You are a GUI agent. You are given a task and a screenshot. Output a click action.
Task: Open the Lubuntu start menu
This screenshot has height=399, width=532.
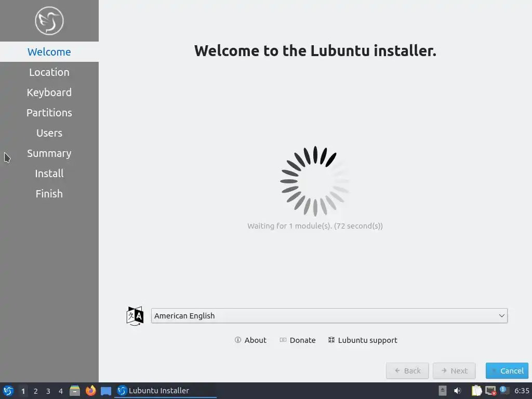click(8, 391)
